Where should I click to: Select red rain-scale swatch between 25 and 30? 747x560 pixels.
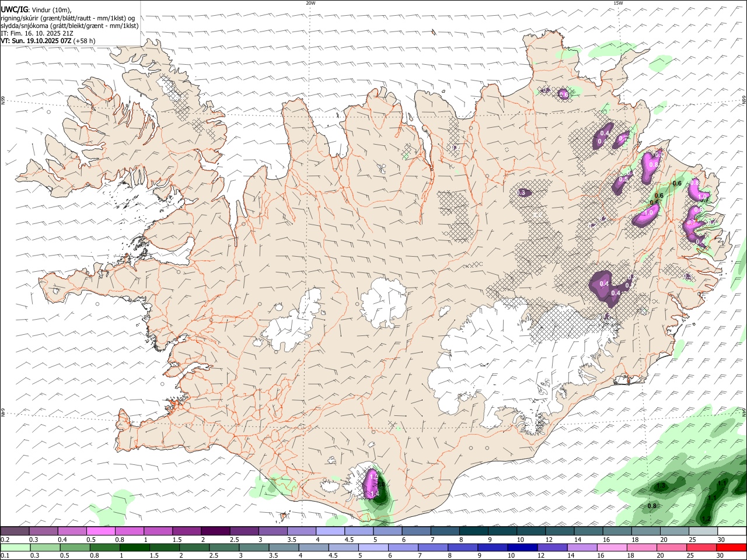(701, 547)
